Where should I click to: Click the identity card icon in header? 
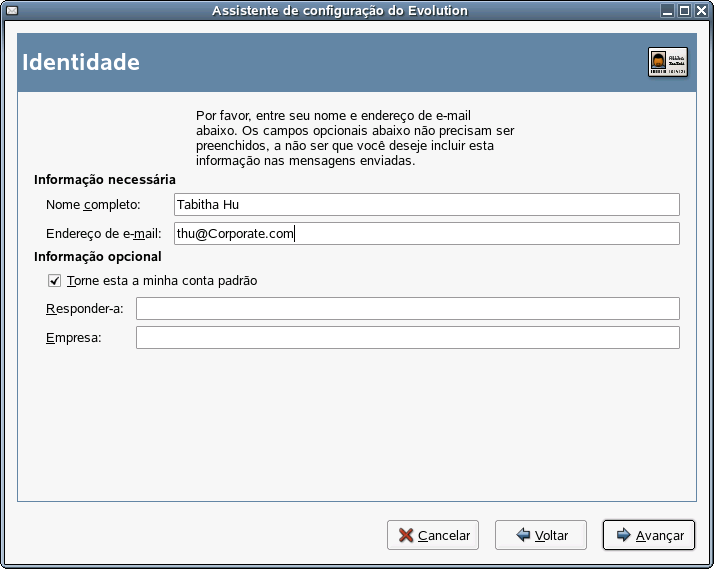(668, 62)
